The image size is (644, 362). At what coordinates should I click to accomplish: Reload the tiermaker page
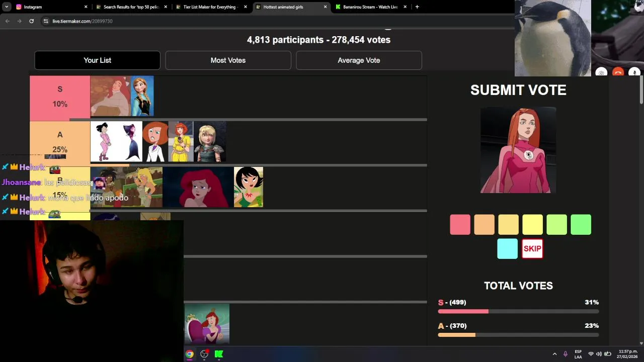pos(31,21)
